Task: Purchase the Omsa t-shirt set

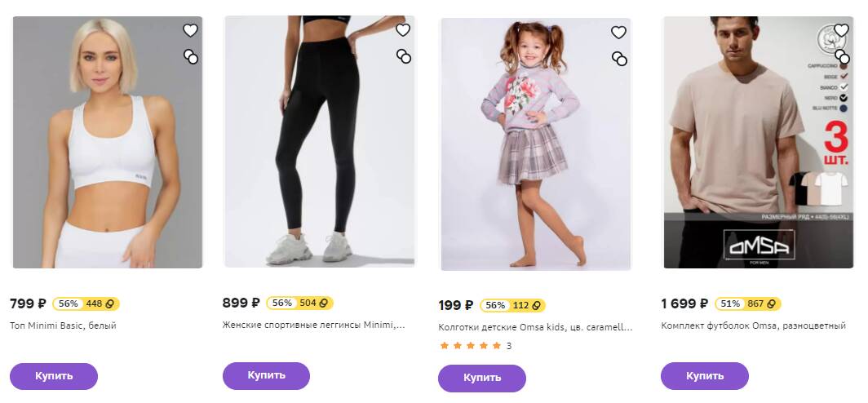Action: pyautogui.click(x=704, y=376)
